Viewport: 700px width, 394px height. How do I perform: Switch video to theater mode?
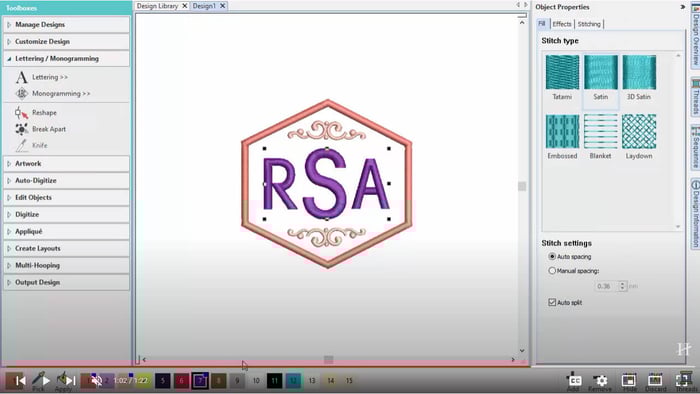pos(655,381)
